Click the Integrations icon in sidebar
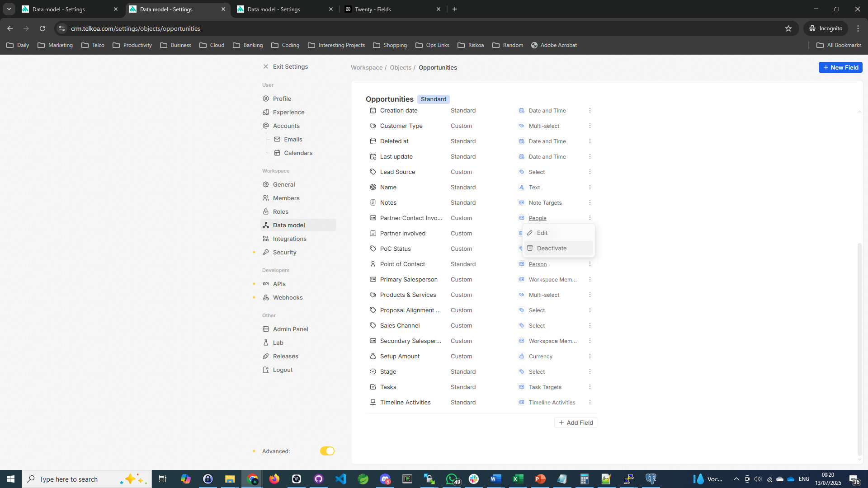Image resolution: width=868 pixels, height=488 pixels. [x=266, y=239]
